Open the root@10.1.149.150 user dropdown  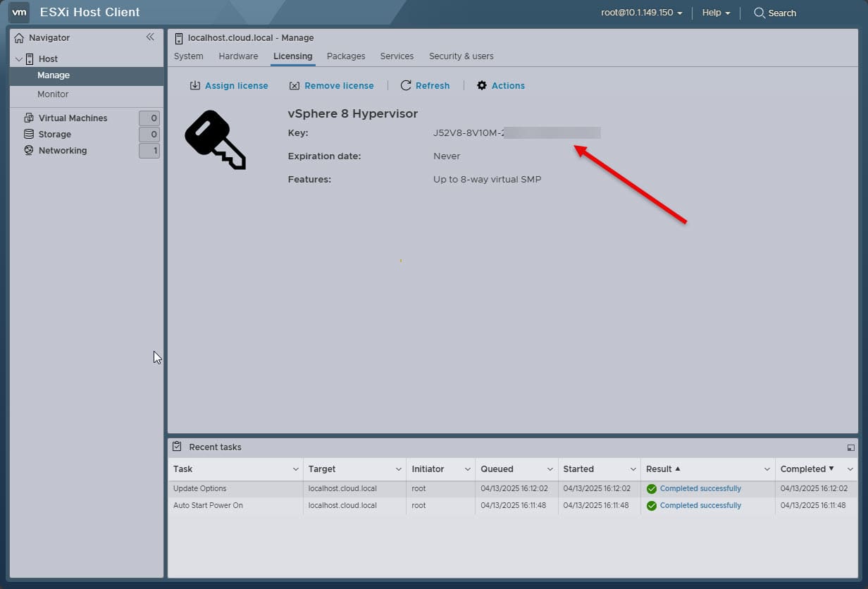pyautogui.click(x=642, y=13)
